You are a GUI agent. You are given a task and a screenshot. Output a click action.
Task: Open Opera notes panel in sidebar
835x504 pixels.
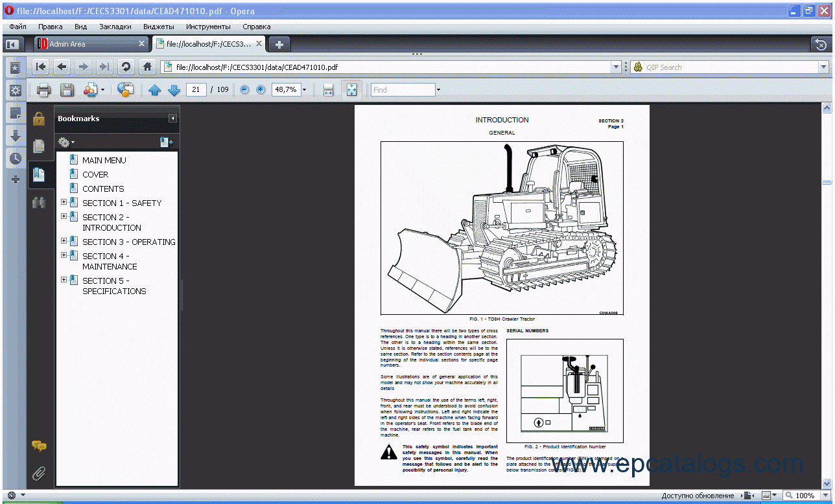tap(15, 113)
